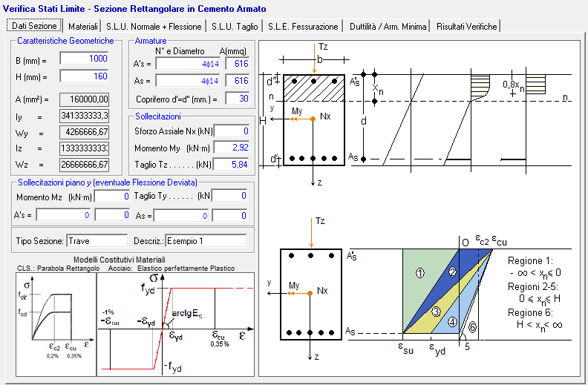Click the lower cross-section drawing
The width and height of the screenshot is (588, 385).
coord(311,294)
